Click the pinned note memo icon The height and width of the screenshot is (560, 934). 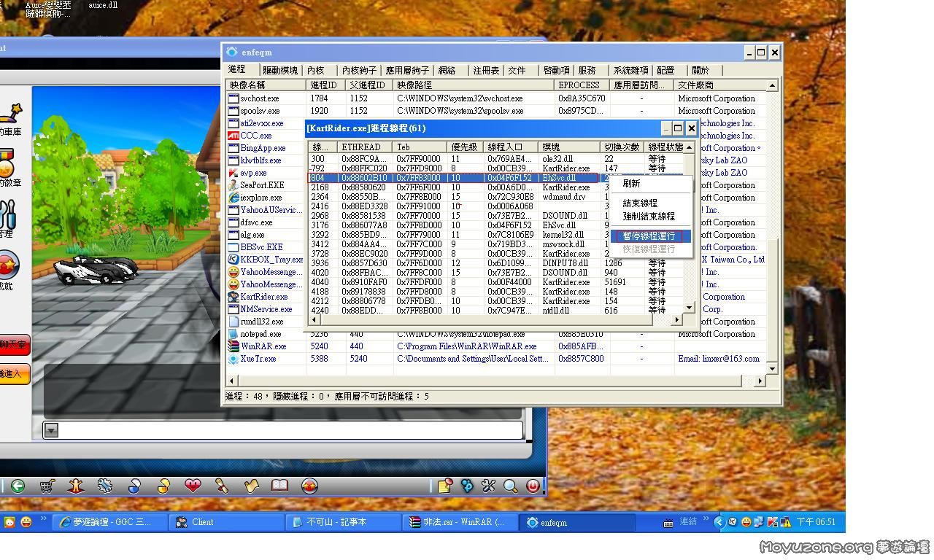(445, 486)
